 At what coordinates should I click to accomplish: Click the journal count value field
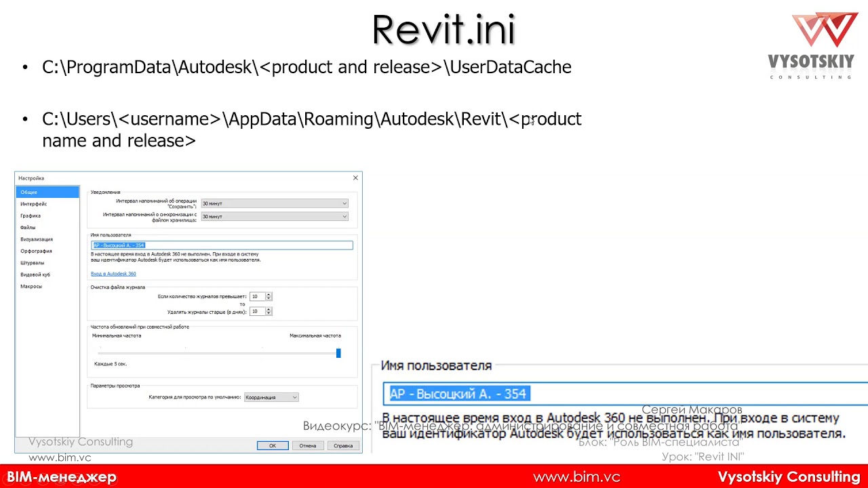click(257, 296)
